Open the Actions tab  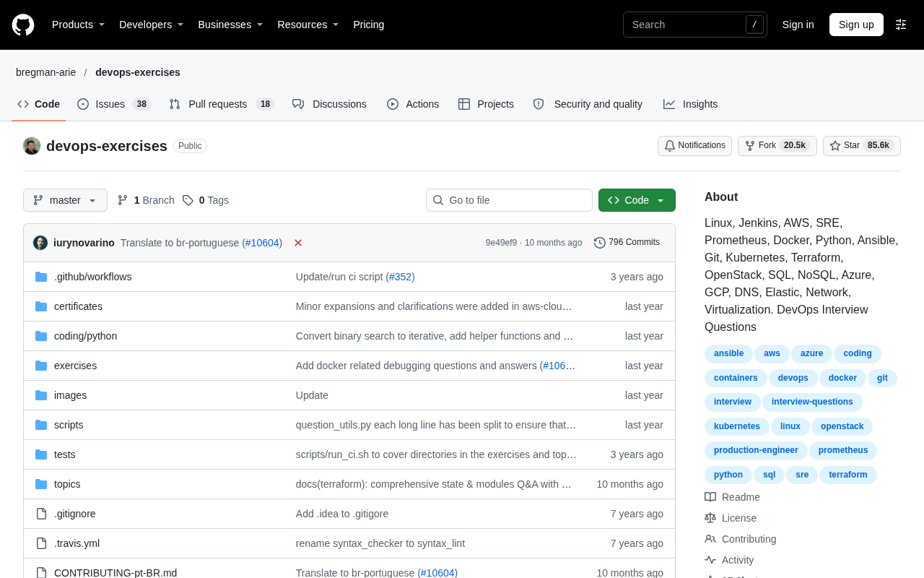click(x=413, y=104)
